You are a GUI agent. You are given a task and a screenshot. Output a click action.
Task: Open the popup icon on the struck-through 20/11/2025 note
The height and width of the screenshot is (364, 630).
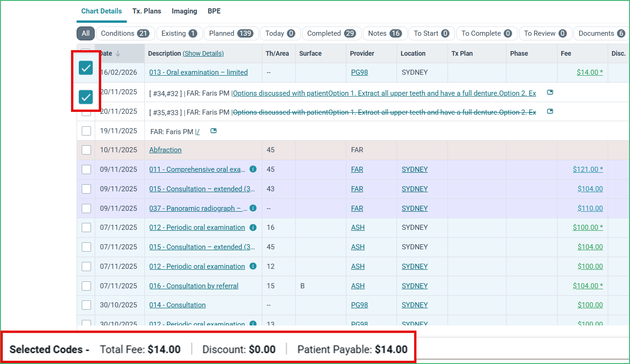[550, 111]
